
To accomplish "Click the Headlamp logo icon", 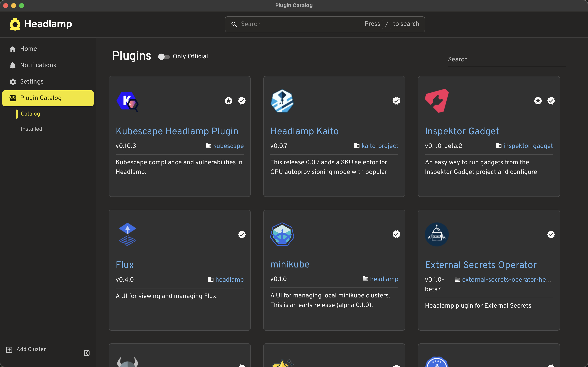I will pyautogui.click(x=15, y=24).
